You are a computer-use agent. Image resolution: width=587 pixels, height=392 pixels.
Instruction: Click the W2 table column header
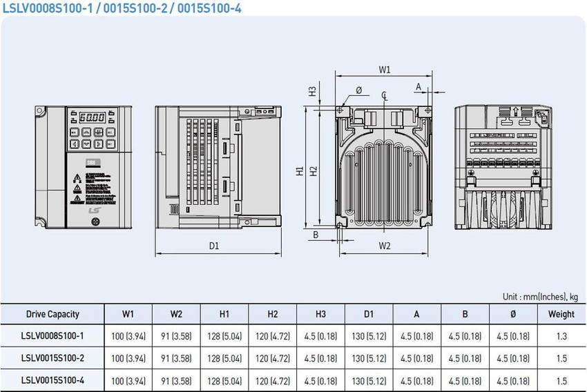pos(176,314)
